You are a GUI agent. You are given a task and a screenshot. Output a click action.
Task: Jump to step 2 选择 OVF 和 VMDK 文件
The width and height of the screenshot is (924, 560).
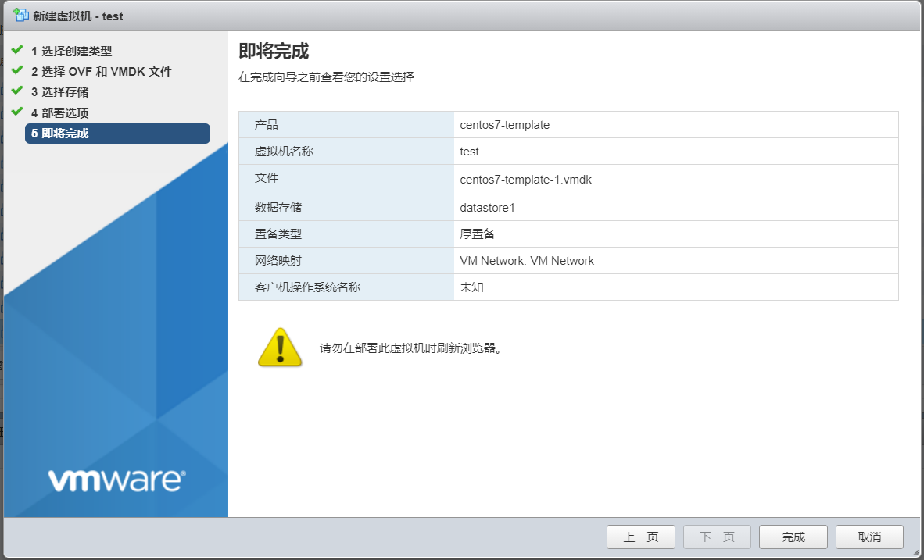coord(101,72)
